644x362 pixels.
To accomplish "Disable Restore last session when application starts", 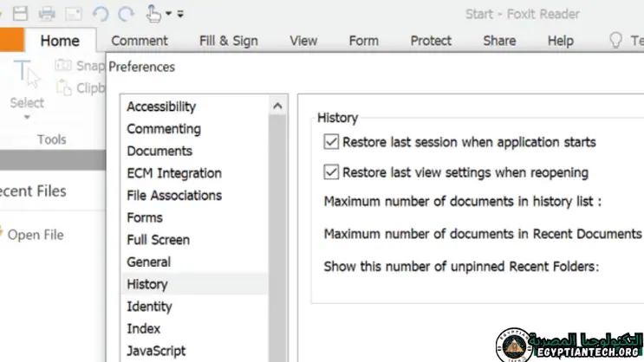I will click(330, 142).
